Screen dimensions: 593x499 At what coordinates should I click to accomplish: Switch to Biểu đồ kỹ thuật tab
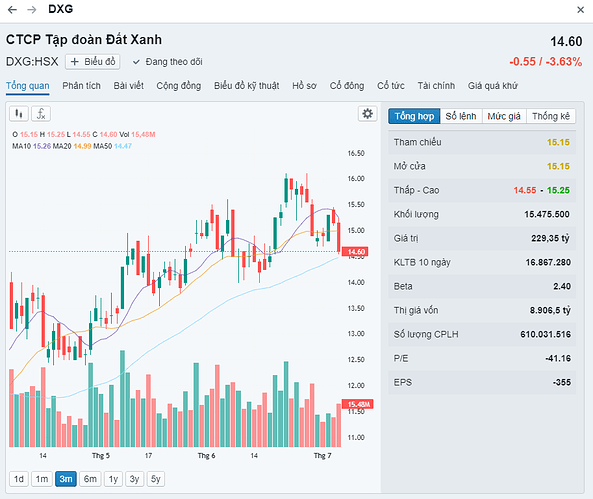(x=247, y=86)
